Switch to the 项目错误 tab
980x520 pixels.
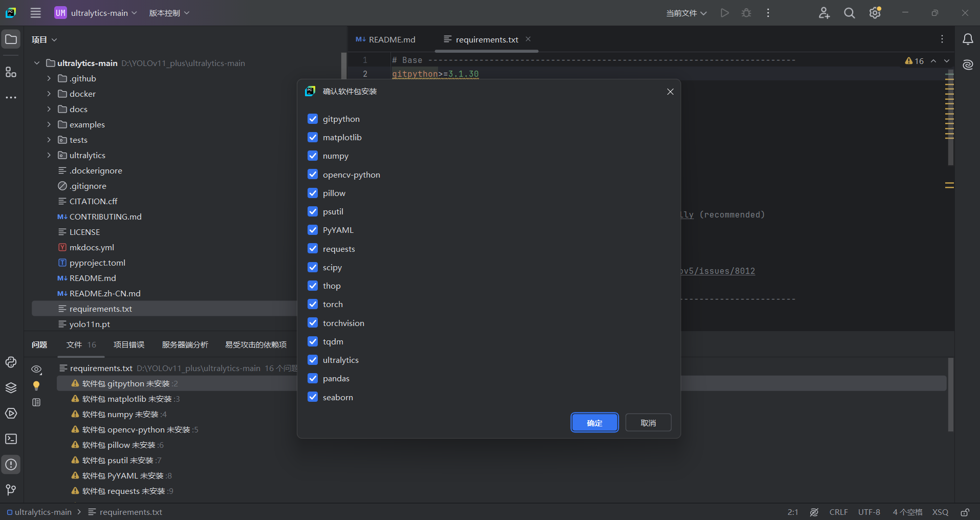(x=129, y=345)
